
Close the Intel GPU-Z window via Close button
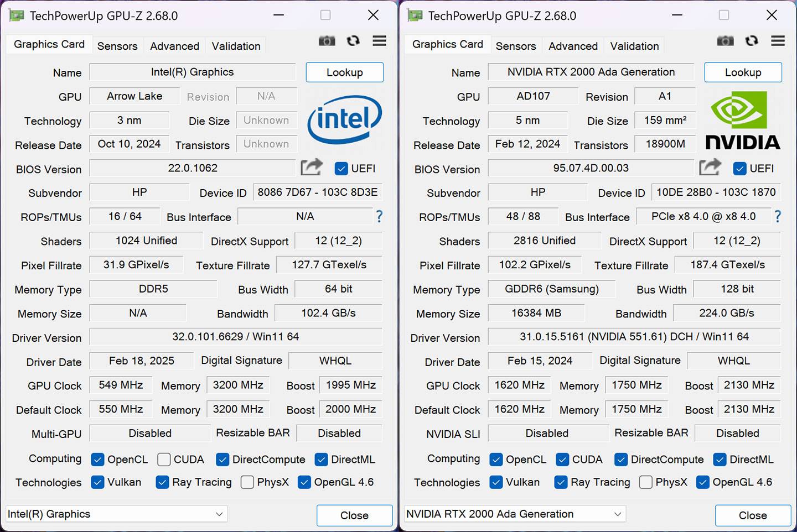click(x=354, y=515)
